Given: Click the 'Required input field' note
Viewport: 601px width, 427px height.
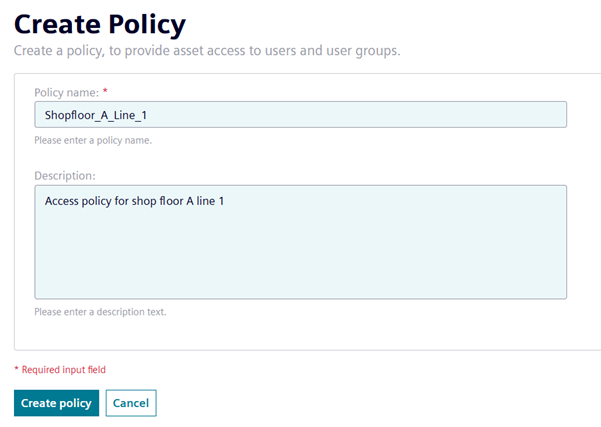Looking at the screenshot, I should [x=60, y=370].
